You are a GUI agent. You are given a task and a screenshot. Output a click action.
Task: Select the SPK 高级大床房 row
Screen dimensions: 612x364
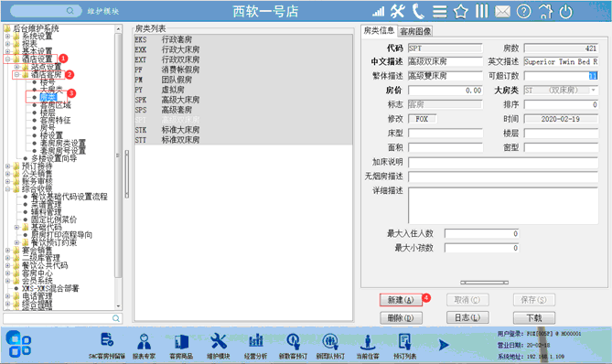[x=242, y=100]
